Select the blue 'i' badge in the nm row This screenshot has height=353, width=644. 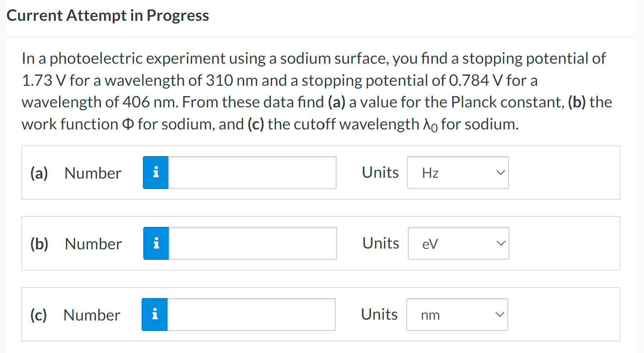(x=155, y=314)
